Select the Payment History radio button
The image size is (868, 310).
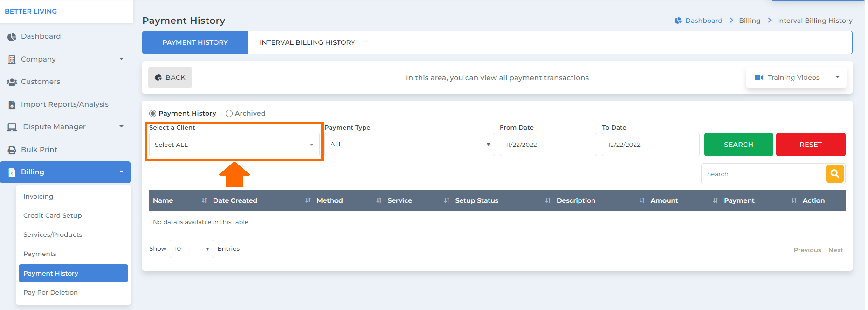click(x=152, y=113)
